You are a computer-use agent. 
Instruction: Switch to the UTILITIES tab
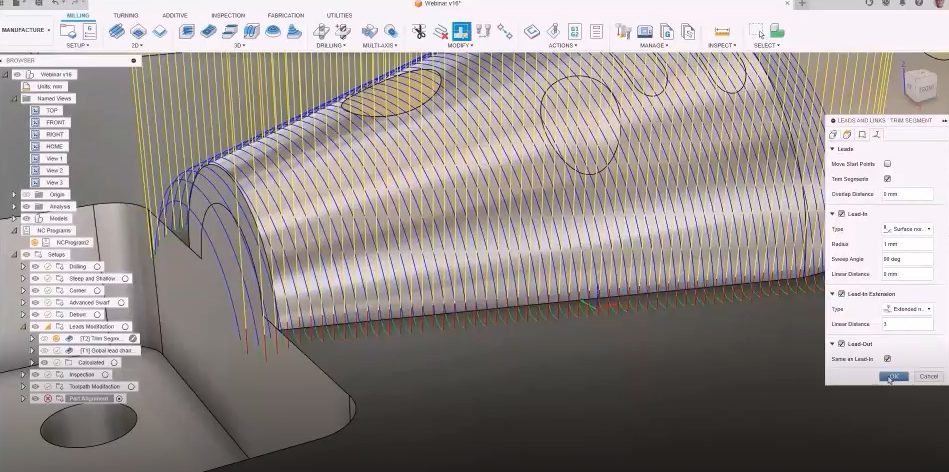click(339, 16)
